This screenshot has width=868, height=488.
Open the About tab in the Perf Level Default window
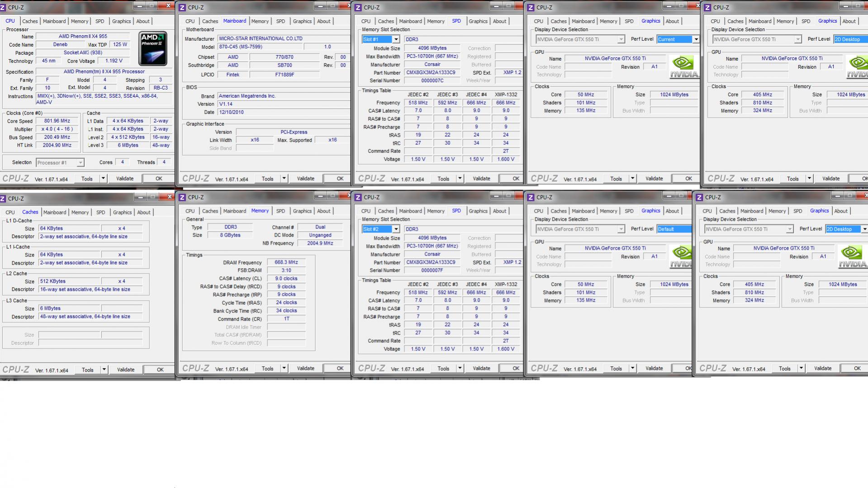pos(672,211)
